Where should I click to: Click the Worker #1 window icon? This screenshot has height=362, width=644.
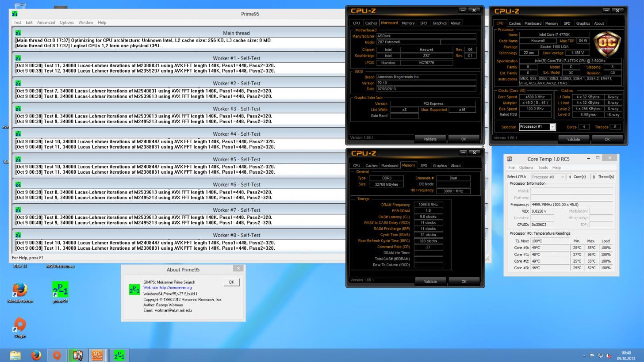click(18, 58)
